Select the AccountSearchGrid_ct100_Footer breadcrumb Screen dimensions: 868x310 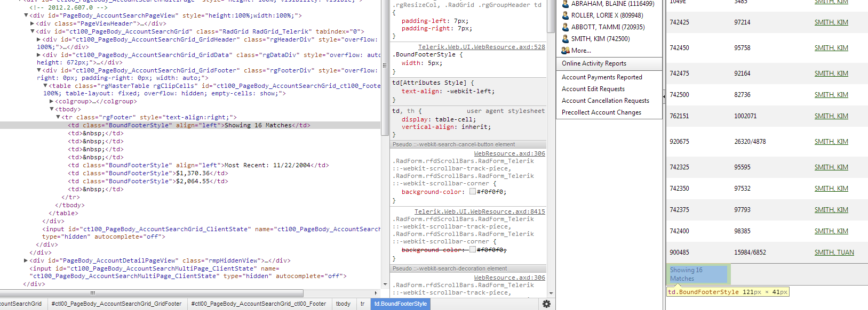click(258, 304)
